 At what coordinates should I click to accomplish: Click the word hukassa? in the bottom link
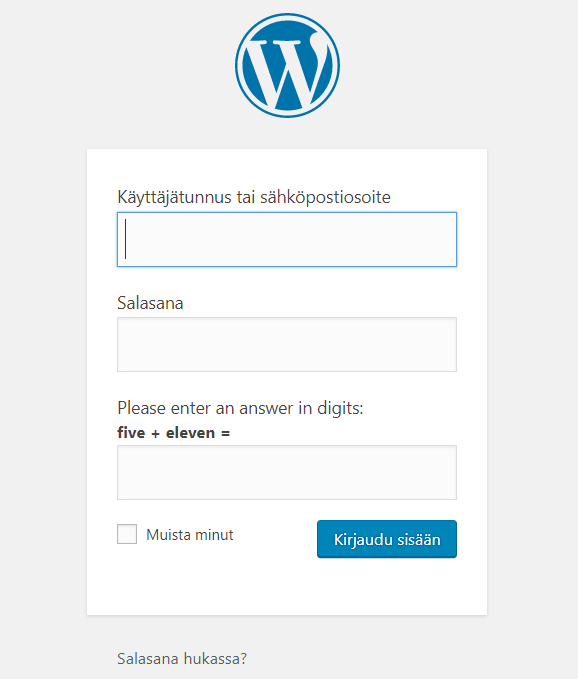(215, 659)
